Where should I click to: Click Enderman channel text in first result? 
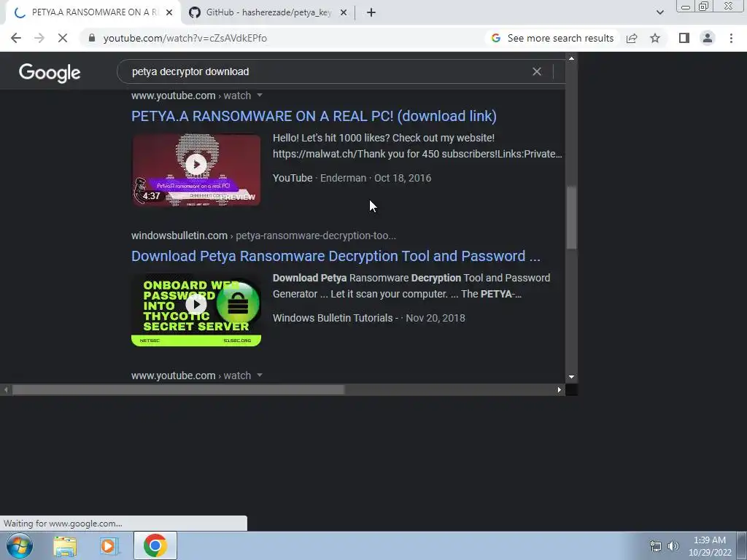[x=343, y=178]
